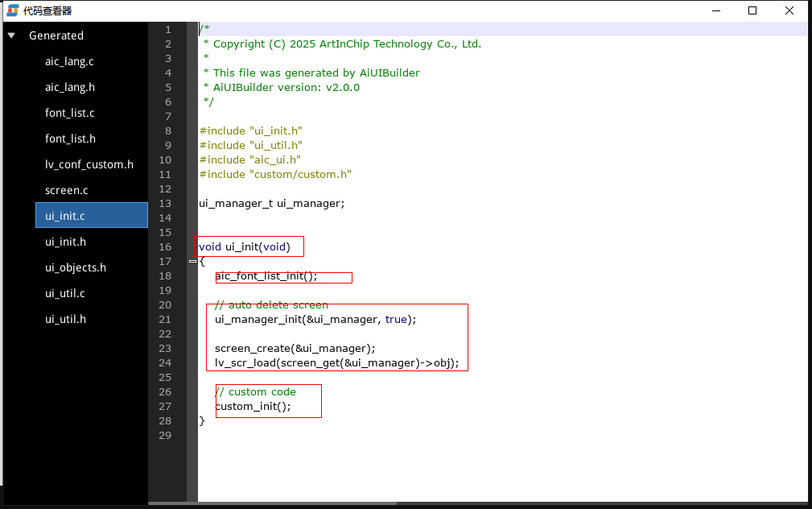
Task: Click line number 29 in gutter
Action: point(165,436)
